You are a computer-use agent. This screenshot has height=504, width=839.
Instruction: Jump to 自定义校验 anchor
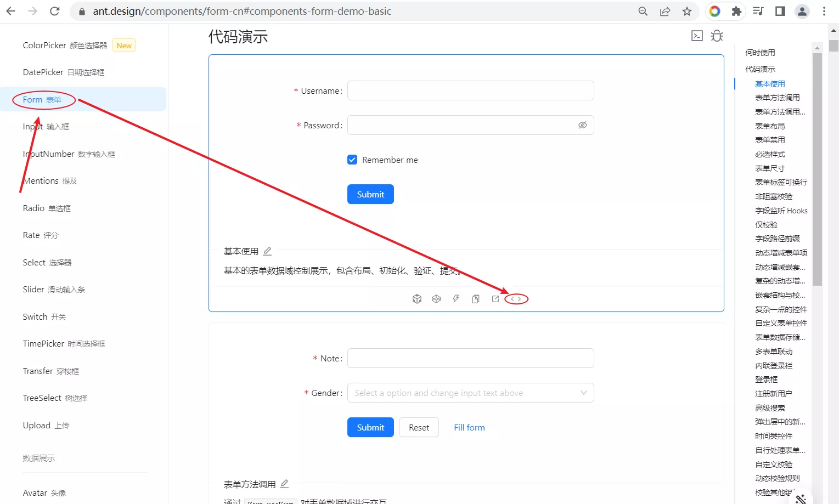pyautogui.click(x=774, y=465)
